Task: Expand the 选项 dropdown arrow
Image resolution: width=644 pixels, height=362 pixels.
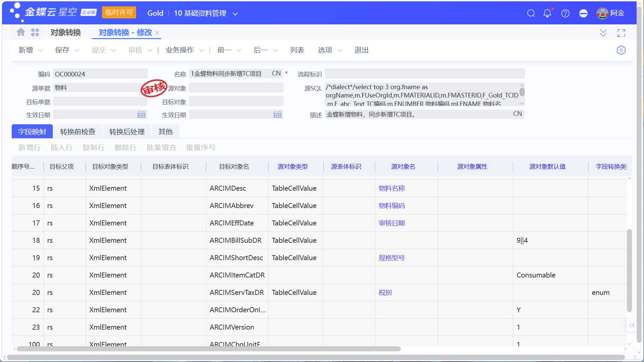Action: (x=340, y=50)
